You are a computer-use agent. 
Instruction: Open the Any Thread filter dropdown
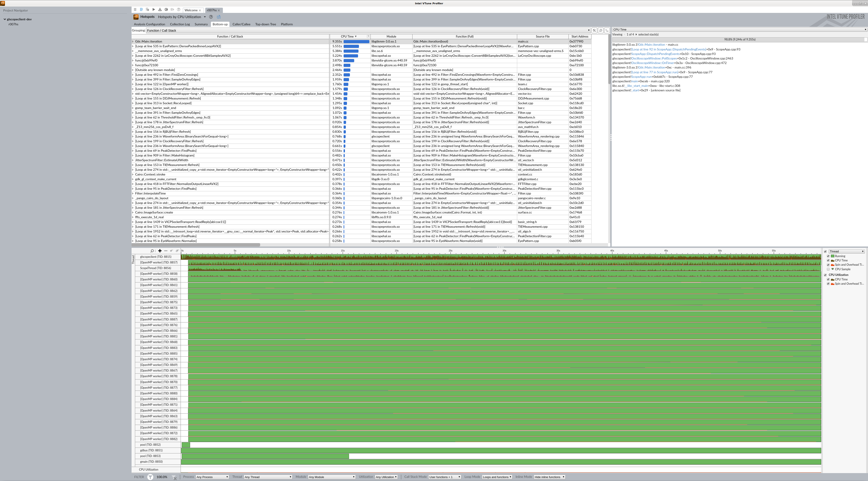(x=268, y=477)
